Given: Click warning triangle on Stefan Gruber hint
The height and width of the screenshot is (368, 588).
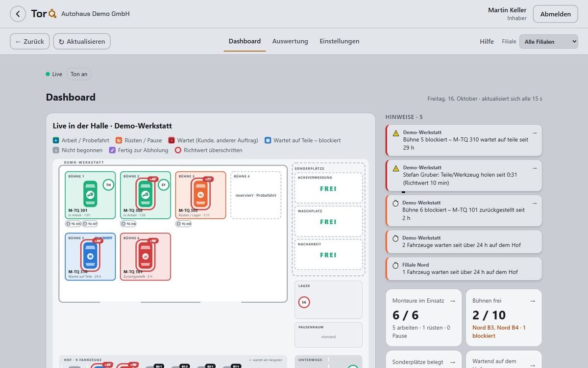Looking at the screenshot, I should (x=396, y=168).
